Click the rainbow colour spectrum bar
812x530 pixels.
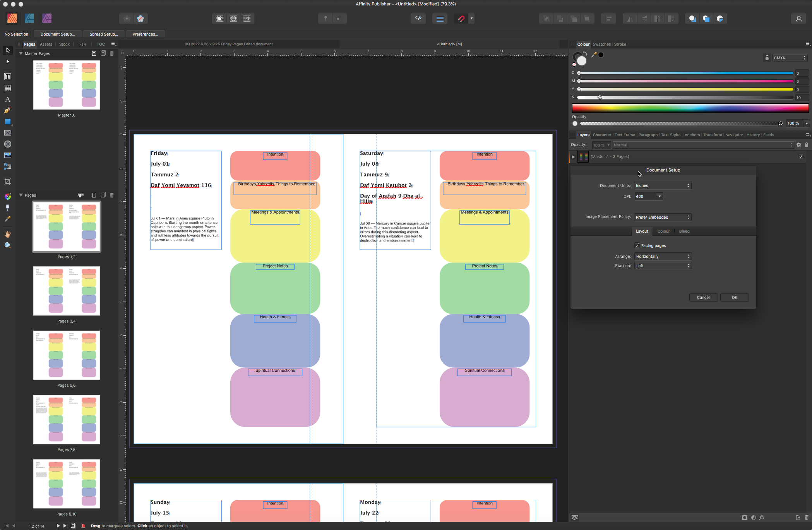690,108
